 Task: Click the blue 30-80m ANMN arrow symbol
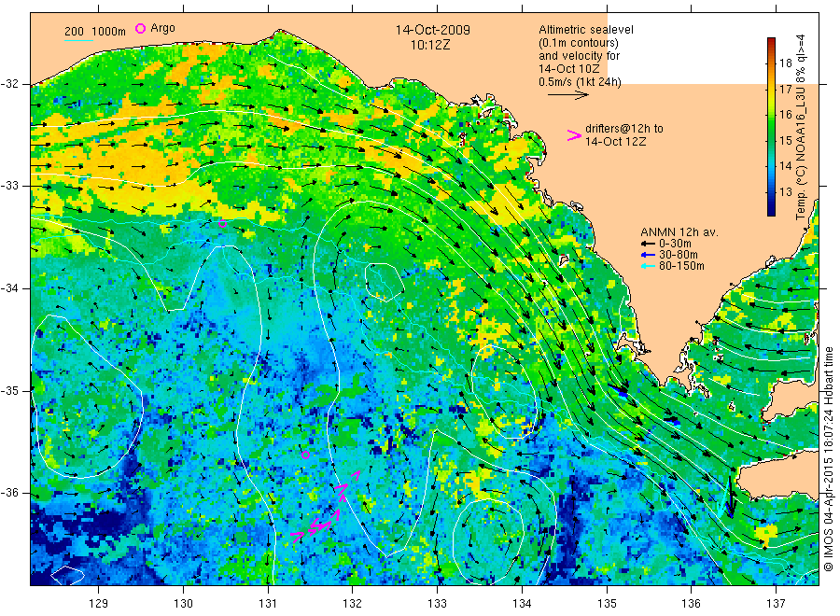pyautogui.click(x=649, y=255)
